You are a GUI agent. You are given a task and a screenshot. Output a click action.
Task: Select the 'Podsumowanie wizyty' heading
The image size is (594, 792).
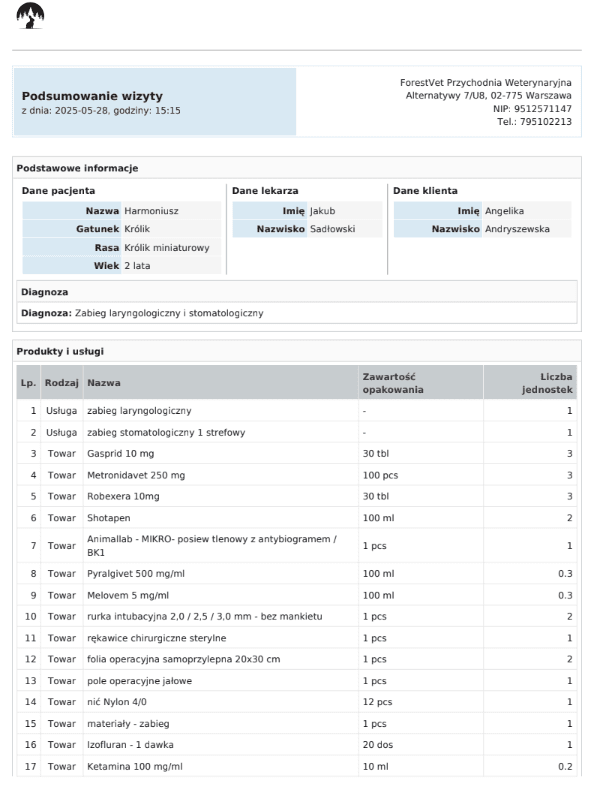click(x=92, y=96)
